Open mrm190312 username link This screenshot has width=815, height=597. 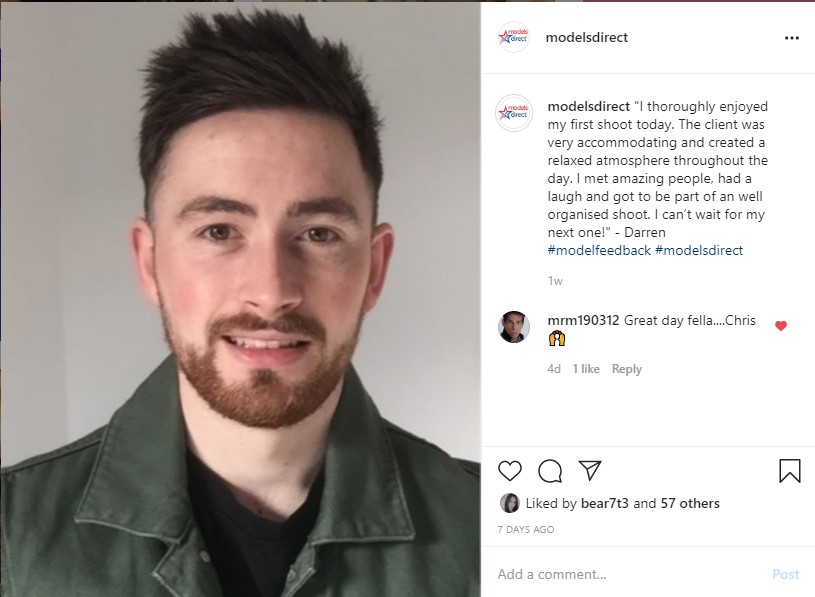(x=583, y=321)
